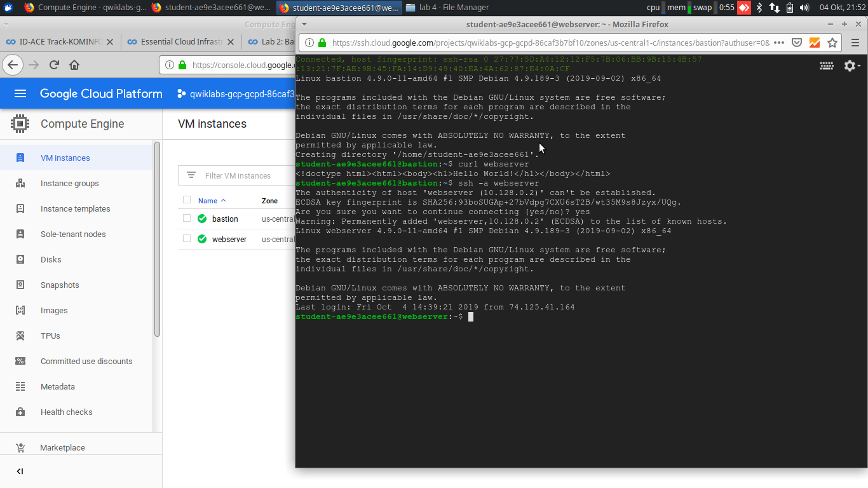Bookmark the SSH page with star icon

[x=832, y=43]
